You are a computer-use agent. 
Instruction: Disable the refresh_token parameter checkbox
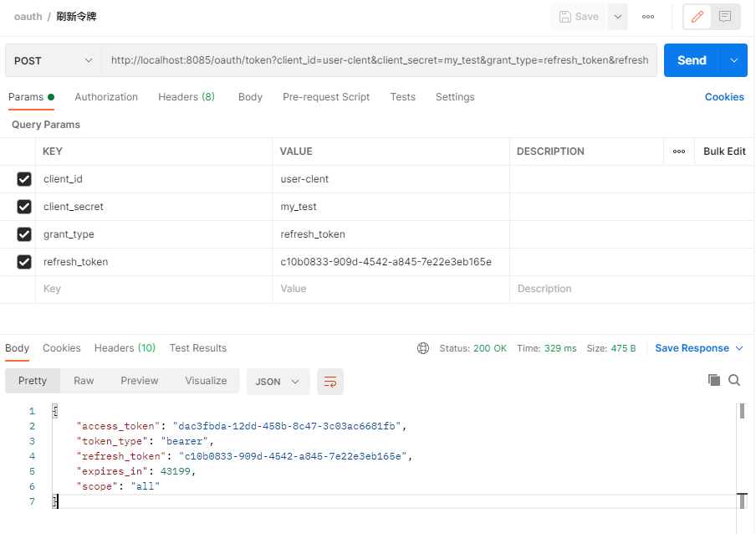pos(24,262)
